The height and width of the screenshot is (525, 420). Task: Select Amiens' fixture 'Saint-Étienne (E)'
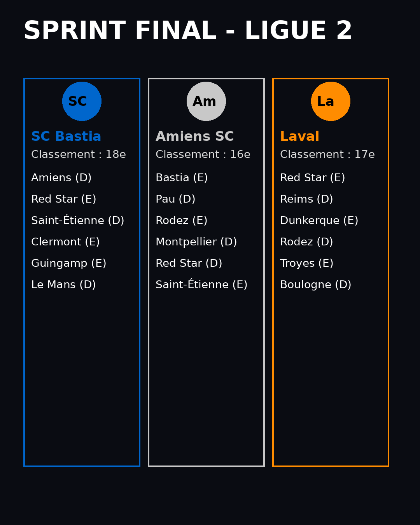coord(201,285)
